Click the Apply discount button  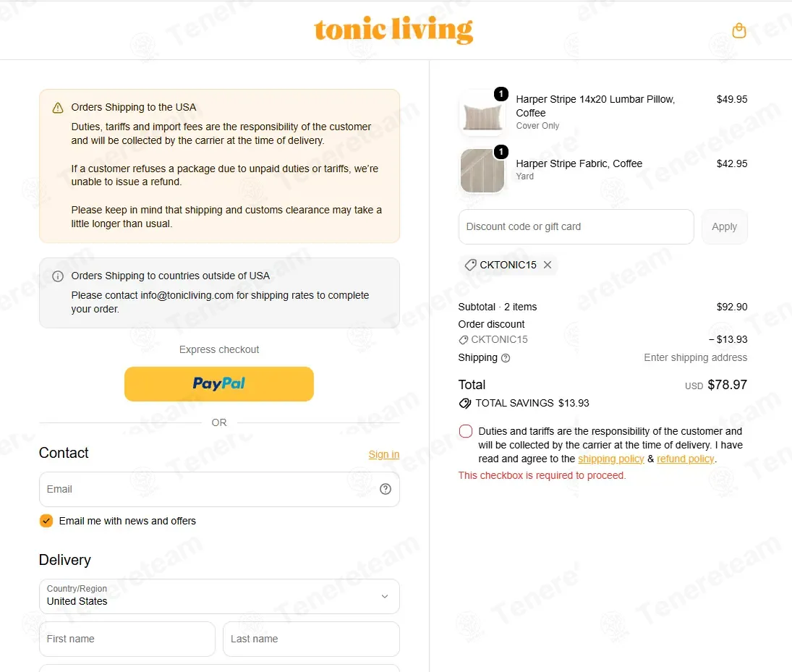724,227
